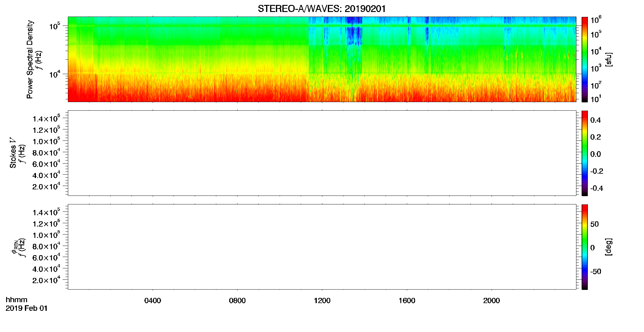Click the "2019 Feb 01" date label
644x332 pixels.
[x=27, y=308]
